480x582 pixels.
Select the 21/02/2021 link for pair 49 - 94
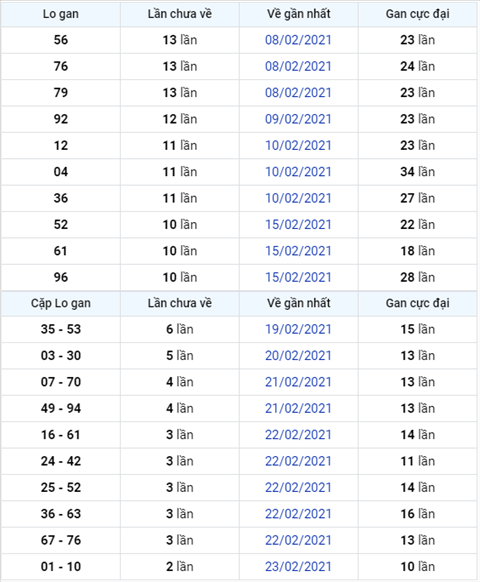coord(298,408)
